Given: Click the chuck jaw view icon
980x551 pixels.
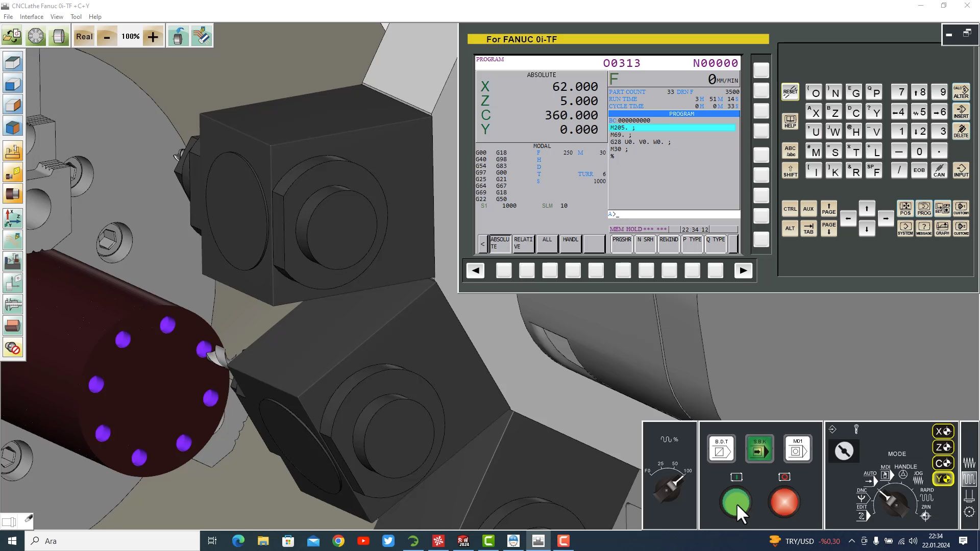Looking at the screenshot, I should [x=36, y=36].
